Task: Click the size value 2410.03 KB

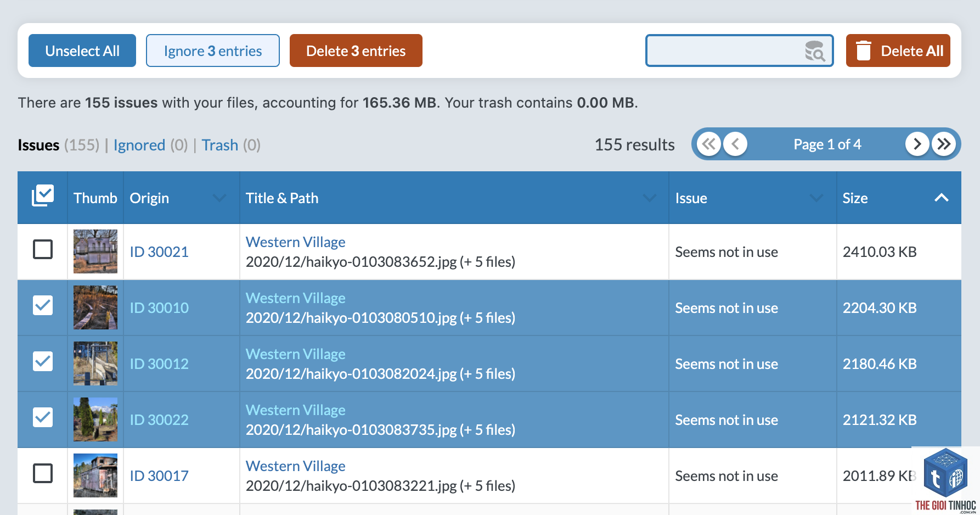Action: tap(880, 252)
